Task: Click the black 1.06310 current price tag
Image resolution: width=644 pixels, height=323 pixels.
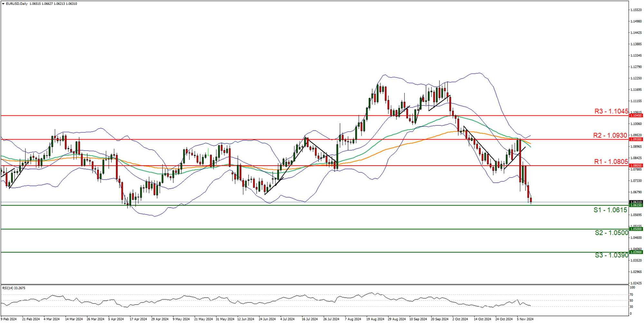Action: point(636,202)
